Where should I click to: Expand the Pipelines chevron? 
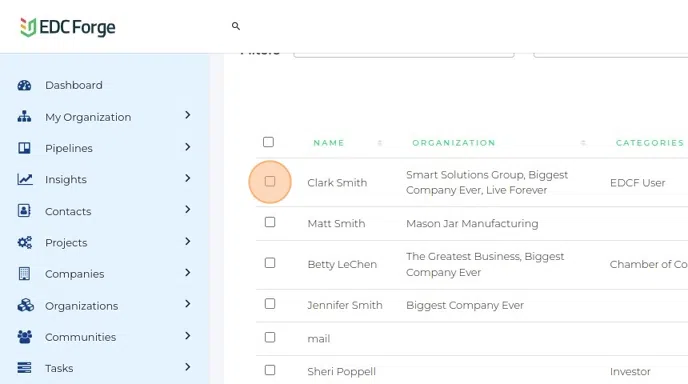pos(188,147)
